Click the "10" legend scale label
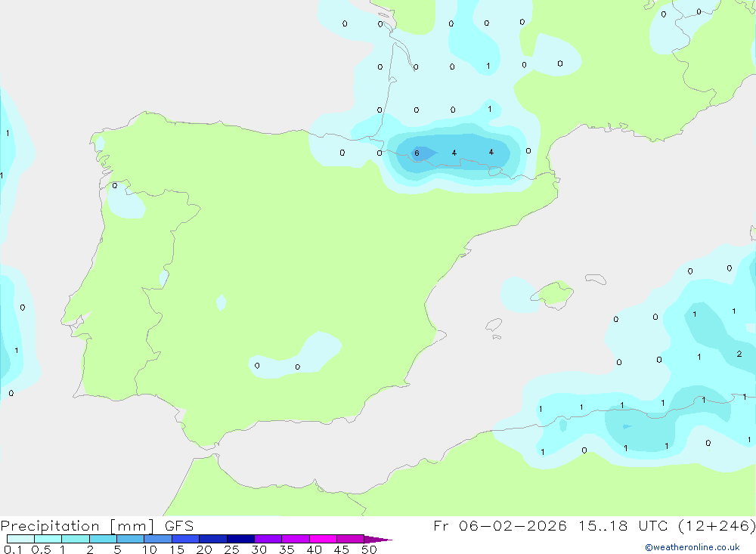Image resolution: width=756 pixels, height=554 pixels. [150, 549]
